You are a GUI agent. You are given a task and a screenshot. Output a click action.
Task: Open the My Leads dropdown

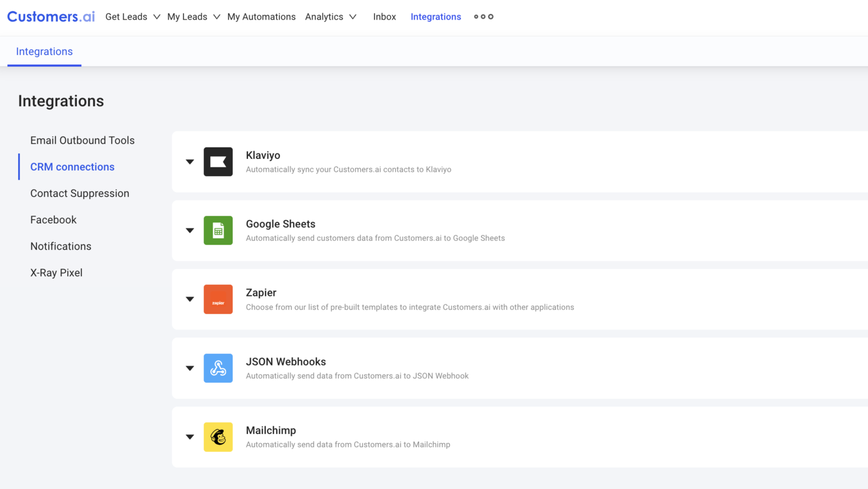pos(193,17)
